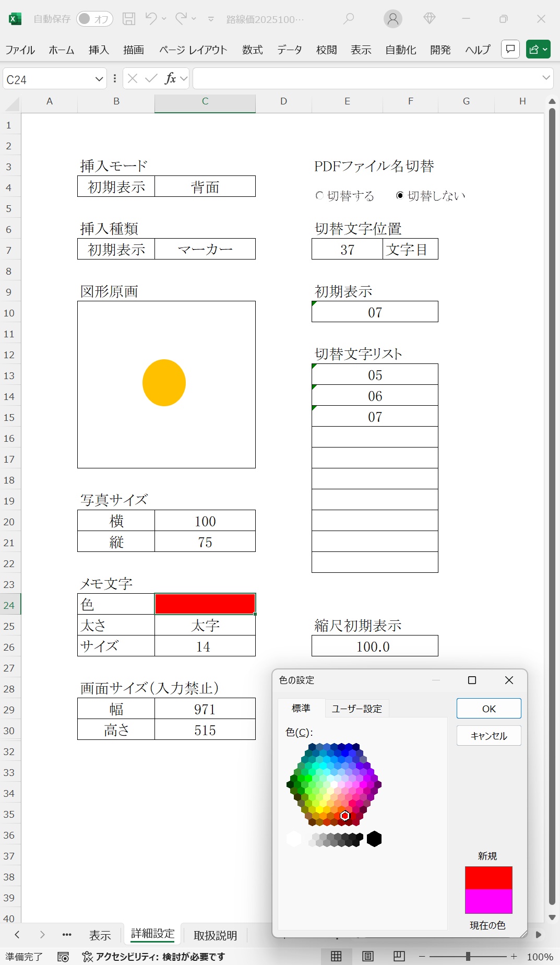Toggle the AutoSave switch
560x965 pixels.
tap(95, 19)
